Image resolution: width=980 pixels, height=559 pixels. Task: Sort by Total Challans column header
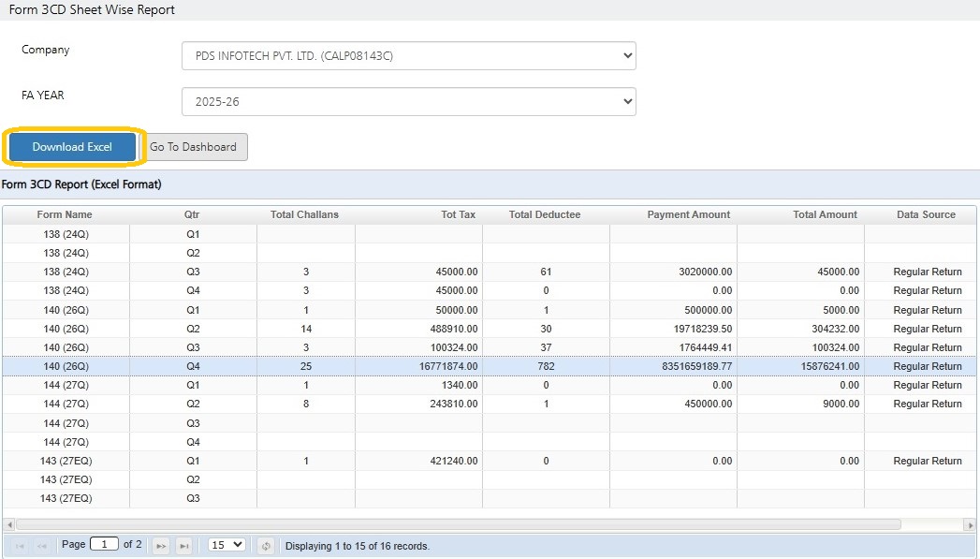click(x=304, y=214)
